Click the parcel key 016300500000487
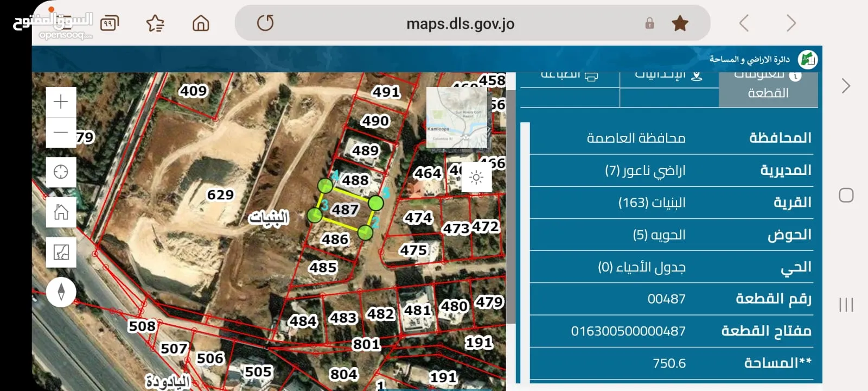The width and height of the screenshot is (868, 391). 628,331
